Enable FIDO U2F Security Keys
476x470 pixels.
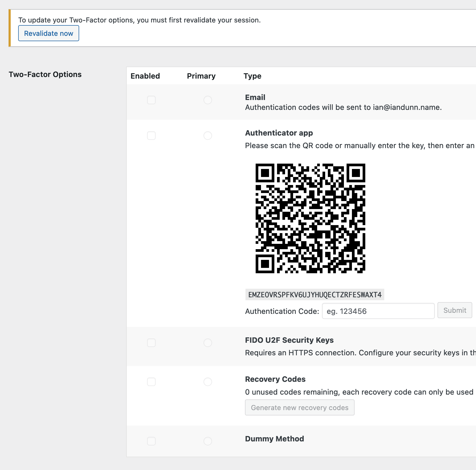151,342
